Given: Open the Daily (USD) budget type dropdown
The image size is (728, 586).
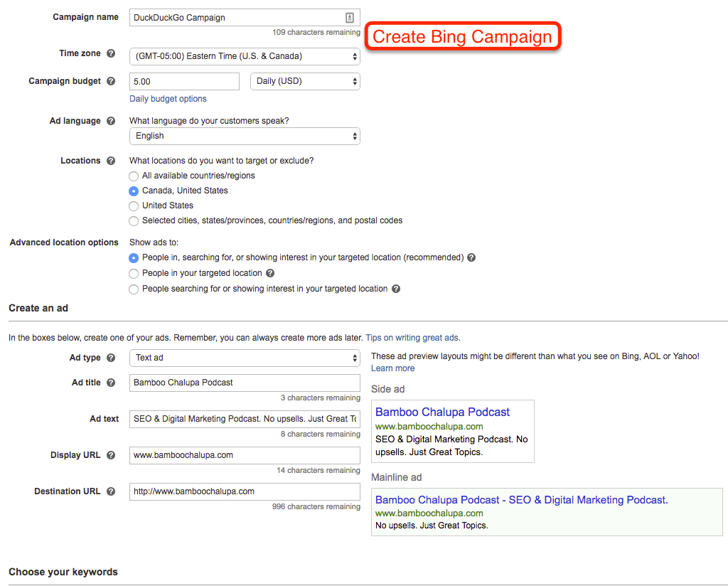Looking at the screenshot, I should pyautogui.click(x=305, y=81).
